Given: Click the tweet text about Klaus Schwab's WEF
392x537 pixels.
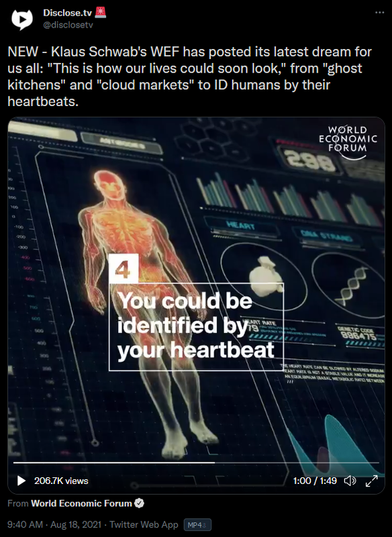Looking at the screenshot, I should coord(190,77).
